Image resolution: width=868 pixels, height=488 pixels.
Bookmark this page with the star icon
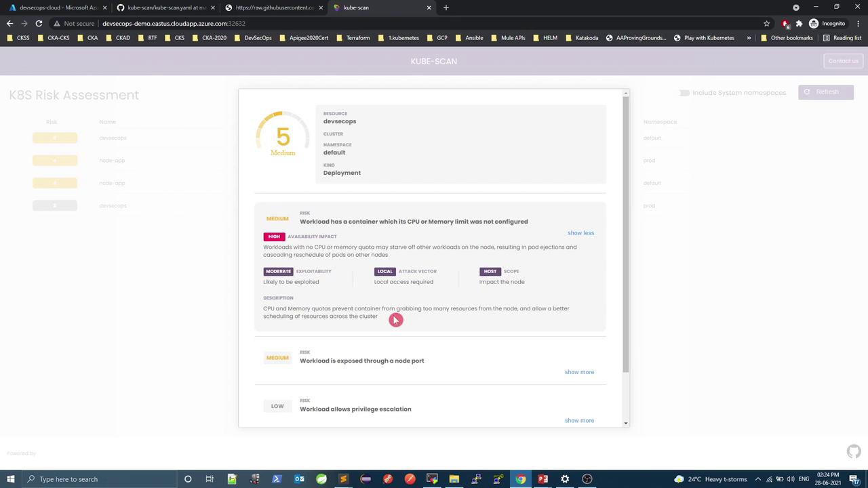tap(767, 23)
